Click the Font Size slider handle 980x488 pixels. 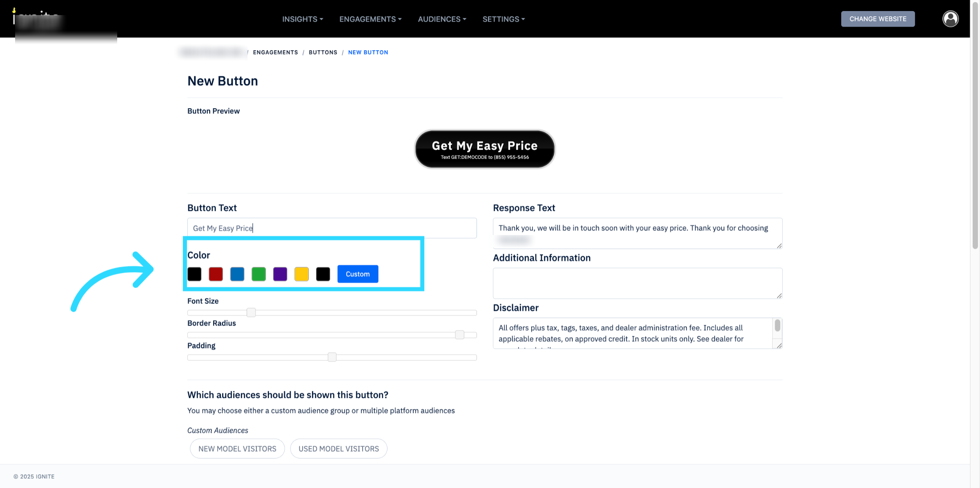251,313
